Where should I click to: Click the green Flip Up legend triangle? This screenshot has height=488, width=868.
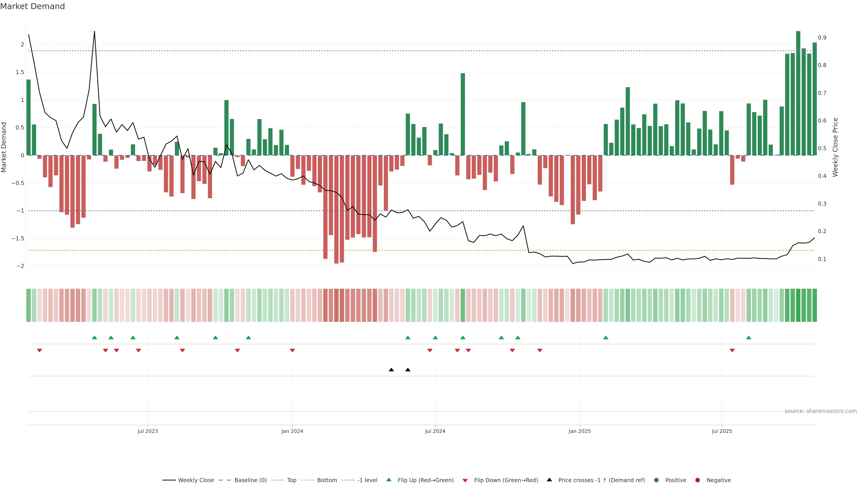[x=389, y=480]
